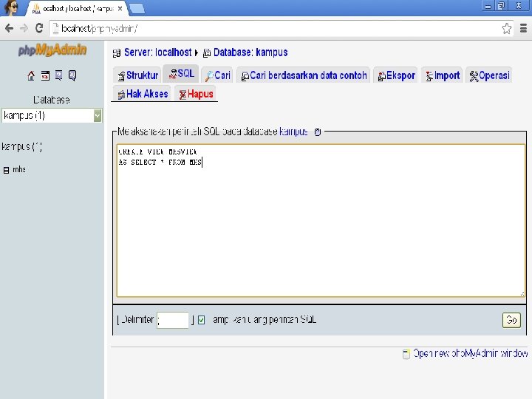This screenshot has width=532, height=399.
Task: Toggle the show query again checkbox
Action: pos(201,320)
